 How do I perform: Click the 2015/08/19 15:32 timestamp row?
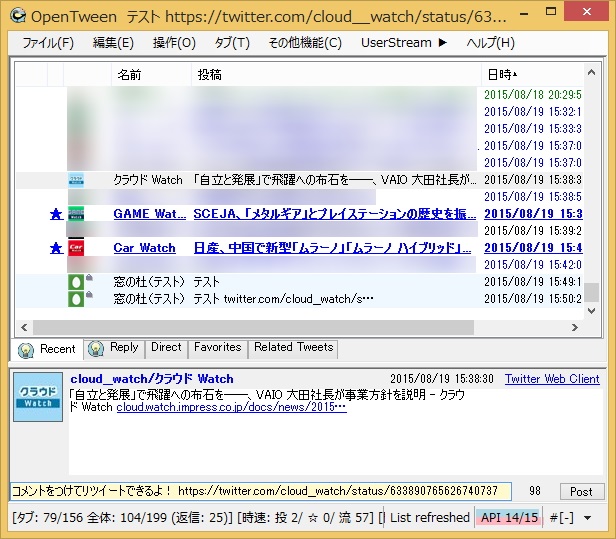532,112
